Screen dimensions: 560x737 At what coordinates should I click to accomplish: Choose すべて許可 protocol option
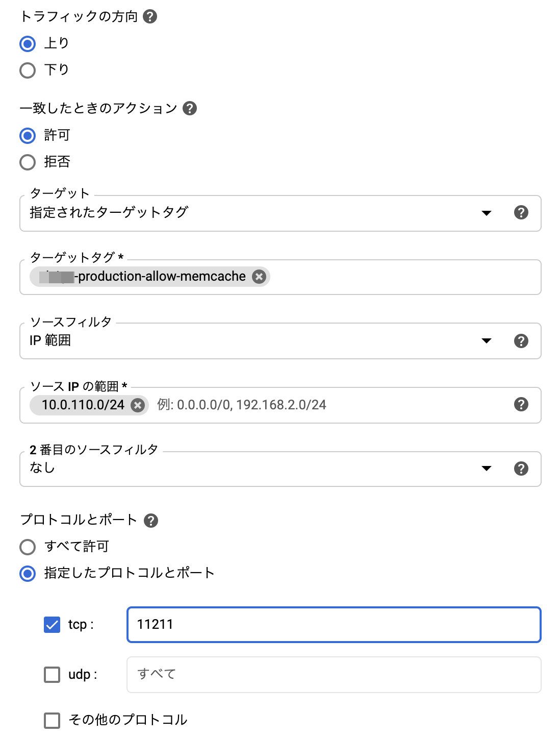(28, 547)
